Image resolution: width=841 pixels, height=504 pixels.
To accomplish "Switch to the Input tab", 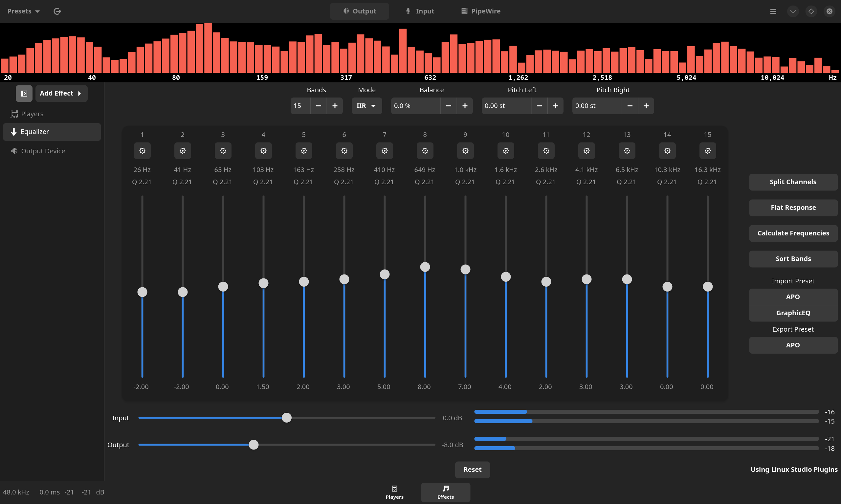I will [420, 11].
